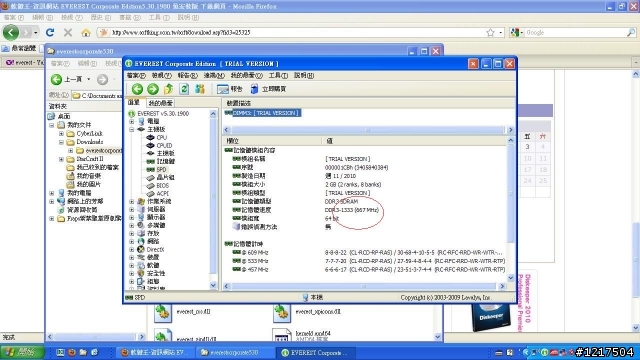Expand 作業系統 operating system node

(132, 202)
